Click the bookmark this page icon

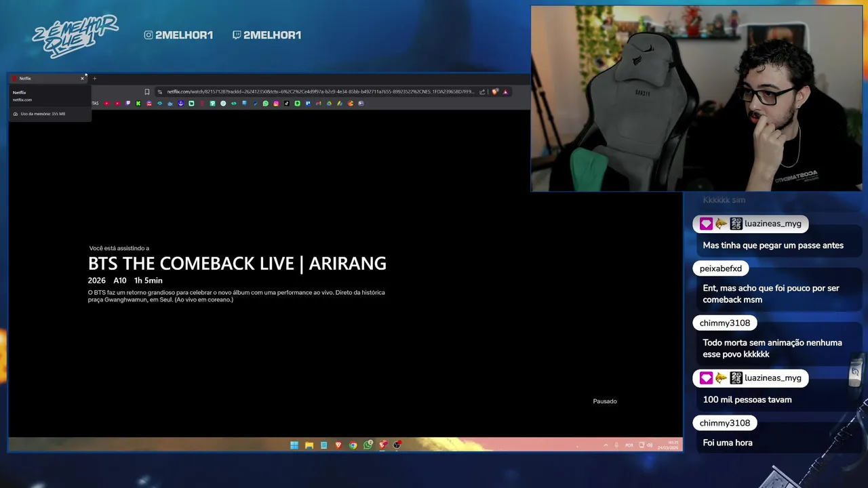click(146, 91)
